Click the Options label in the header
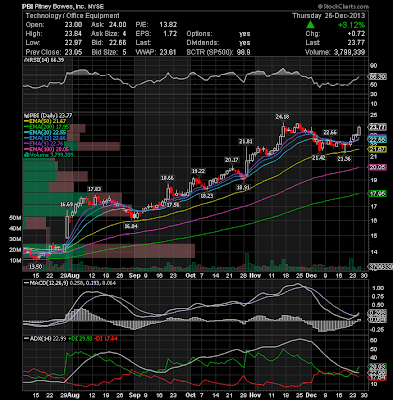This screenshot has height=400, width=393. pyautogui.click(x=200, y=34)
